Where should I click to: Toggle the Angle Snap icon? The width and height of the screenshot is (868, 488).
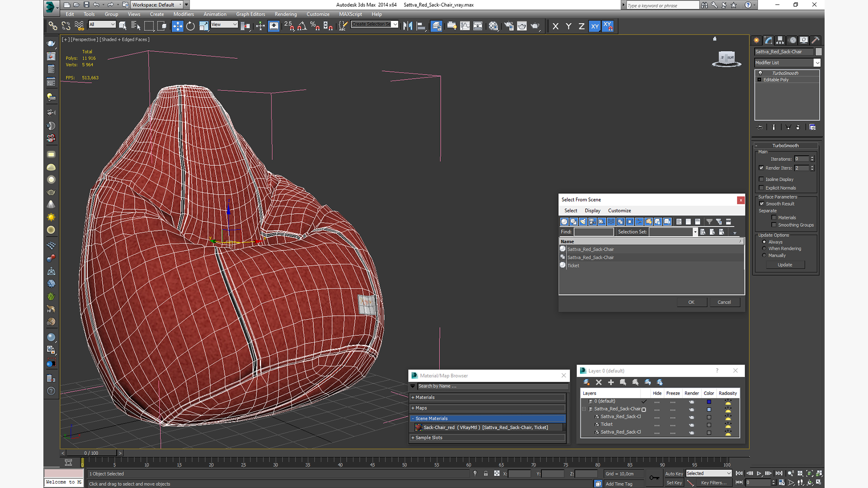pyautogui.click(x=302, y=26)
